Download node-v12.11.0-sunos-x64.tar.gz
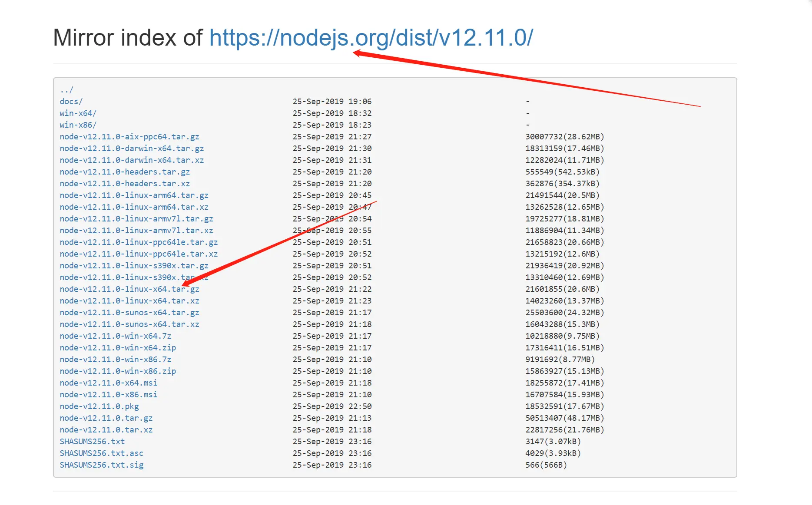The image size is (812, 505). pos(129,313)
